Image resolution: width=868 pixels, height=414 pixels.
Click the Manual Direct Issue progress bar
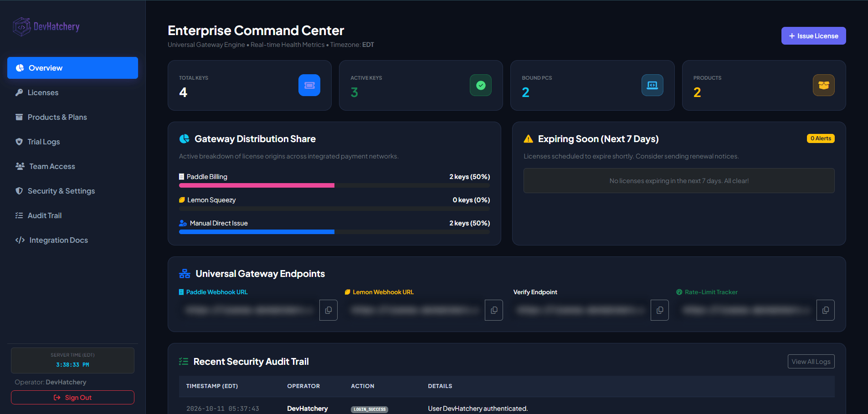pyautogui.click(x=334, y=232)
